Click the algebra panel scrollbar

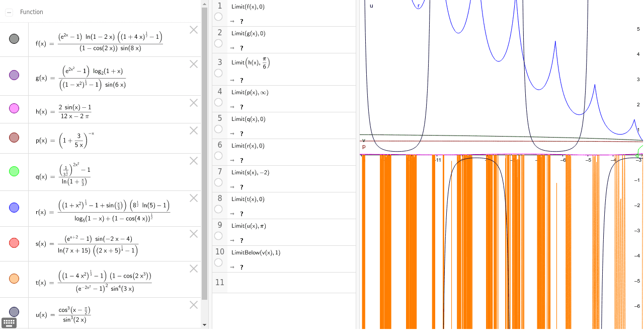point(204,154)
